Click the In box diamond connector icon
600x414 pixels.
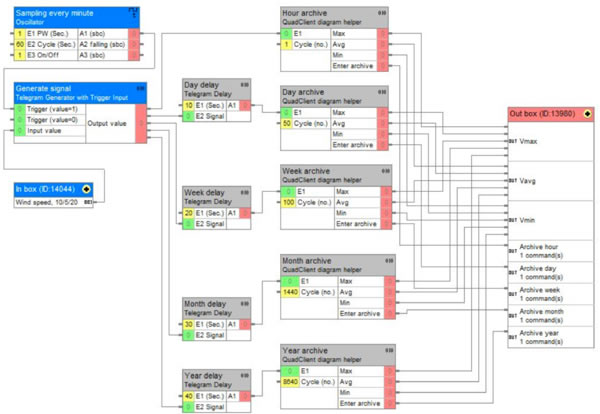click(x=86, y=189)
